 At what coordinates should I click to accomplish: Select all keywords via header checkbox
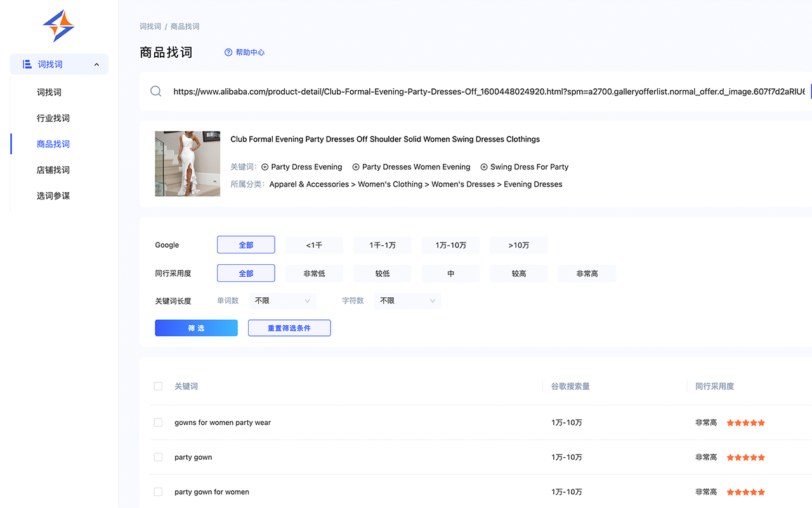click(x=158, y=385)
